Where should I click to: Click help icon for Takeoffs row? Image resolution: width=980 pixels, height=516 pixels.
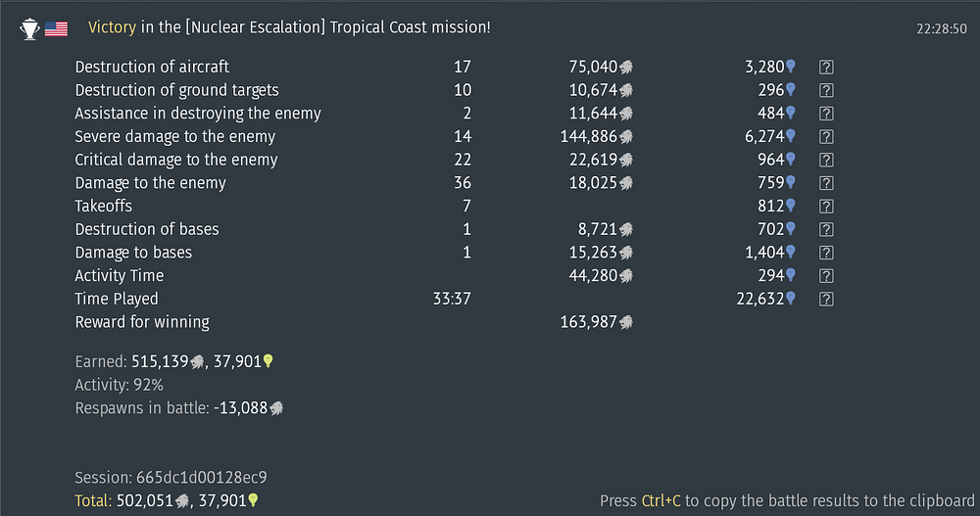click(826, 207)
